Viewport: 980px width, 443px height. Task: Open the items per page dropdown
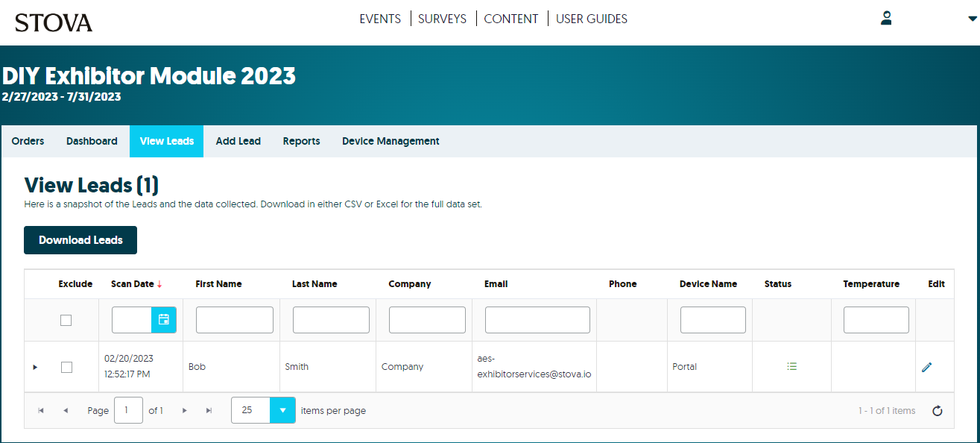282,410
